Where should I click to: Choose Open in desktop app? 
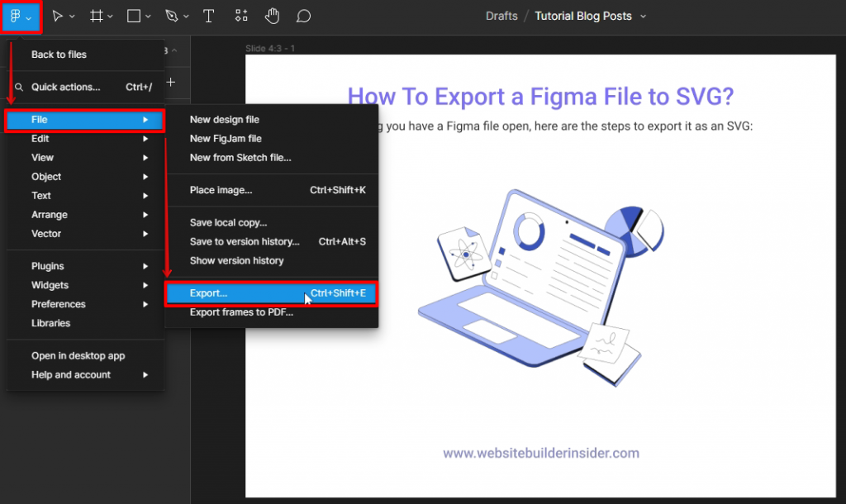85,355
